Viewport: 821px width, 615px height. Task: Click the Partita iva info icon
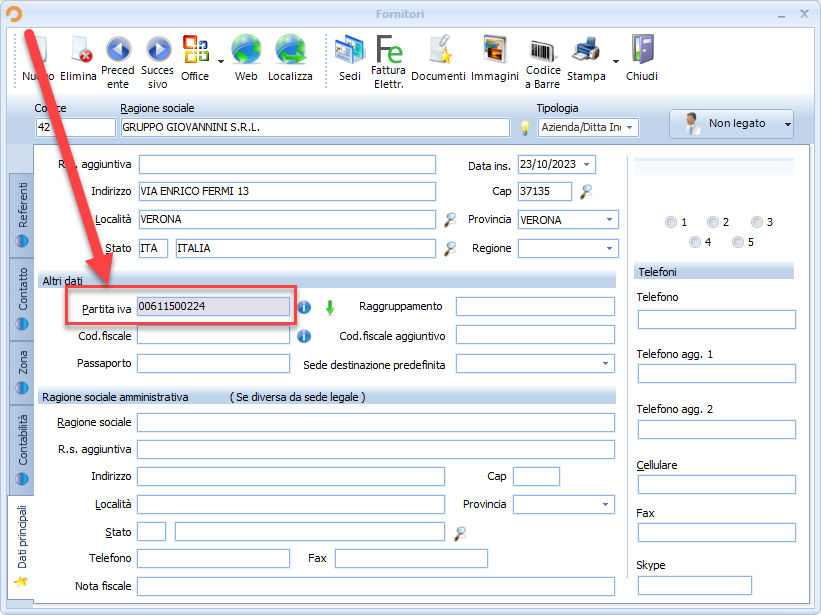coord(304,307)
